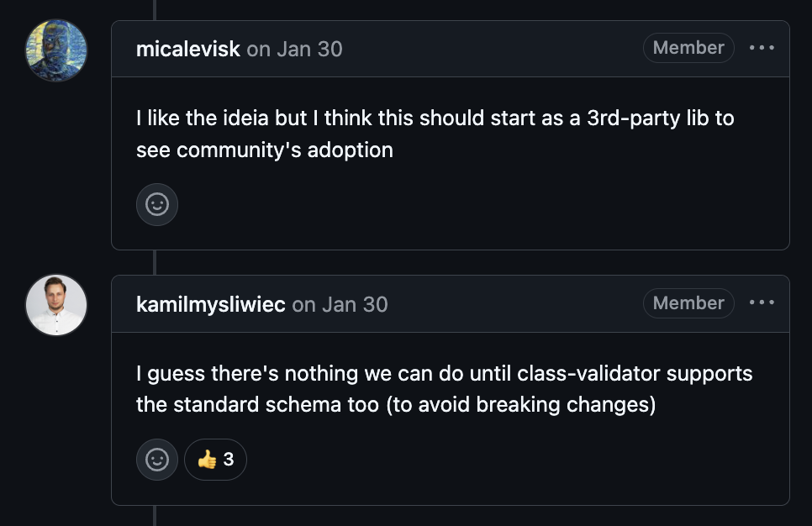812x526 pixels.
Task: Click the '3rd-party' text in the first comment
Action: click(x=633, y=118)
